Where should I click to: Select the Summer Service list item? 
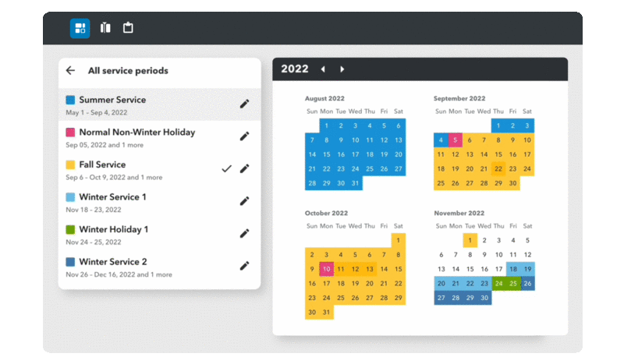coord(160,104)
